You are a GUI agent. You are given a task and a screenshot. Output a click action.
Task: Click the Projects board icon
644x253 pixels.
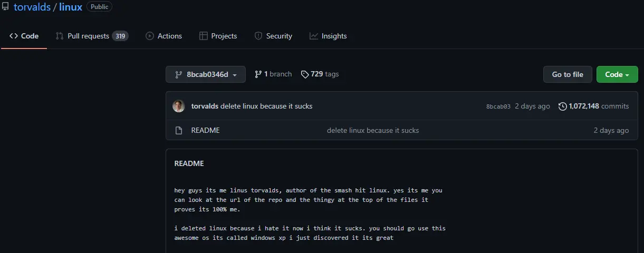pos(204,36)
